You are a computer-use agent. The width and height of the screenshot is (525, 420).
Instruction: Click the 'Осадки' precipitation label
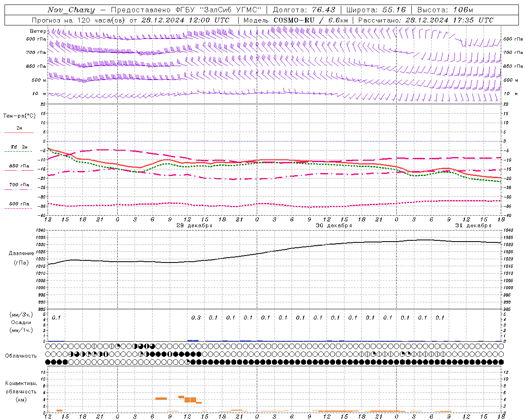[21, 322]
